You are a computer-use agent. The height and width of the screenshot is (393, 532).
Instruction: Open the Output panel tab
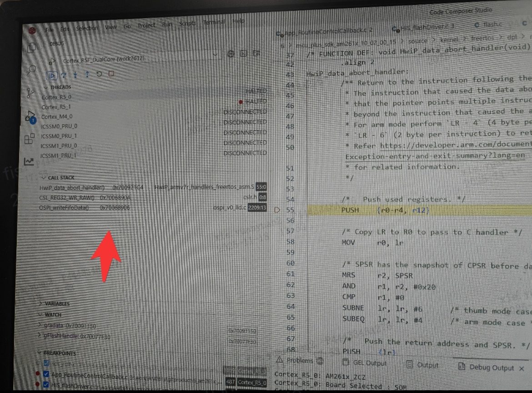(x=423, y=365)
